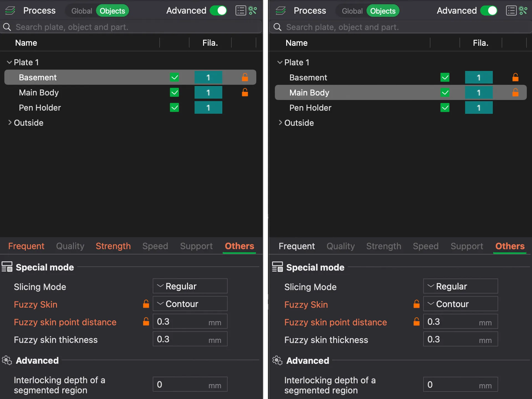Reset Fuzzy skin point distance lock, right panel
The width and height of the screenshot is (532, 399).
[x=416, y=321]
